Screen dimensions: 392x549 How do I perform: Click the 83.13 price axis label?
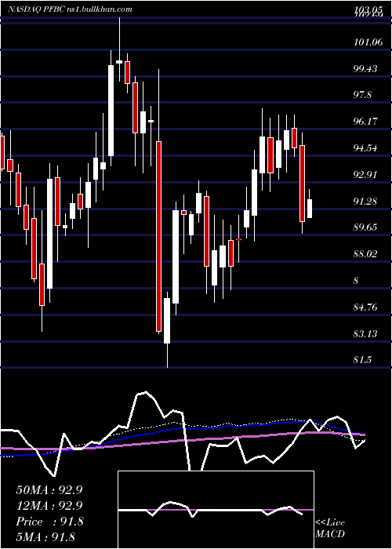point(365,333)
